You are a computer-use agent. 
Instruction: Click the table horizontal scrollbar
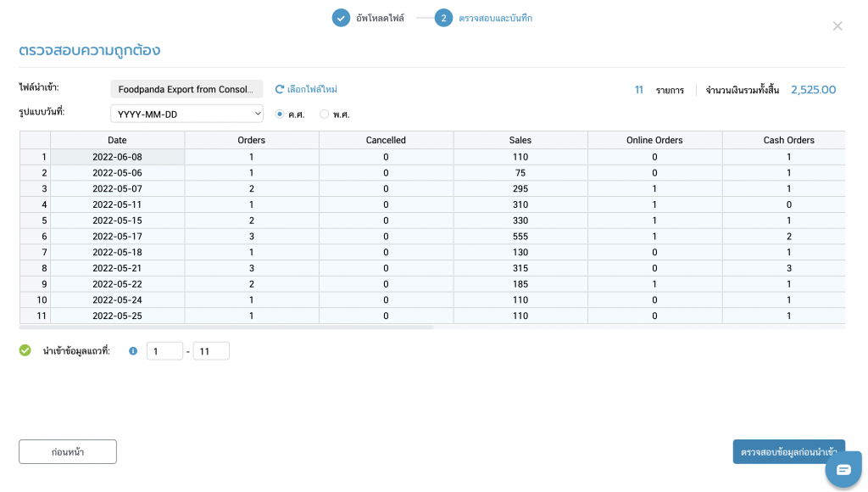(x=226, y=327)
